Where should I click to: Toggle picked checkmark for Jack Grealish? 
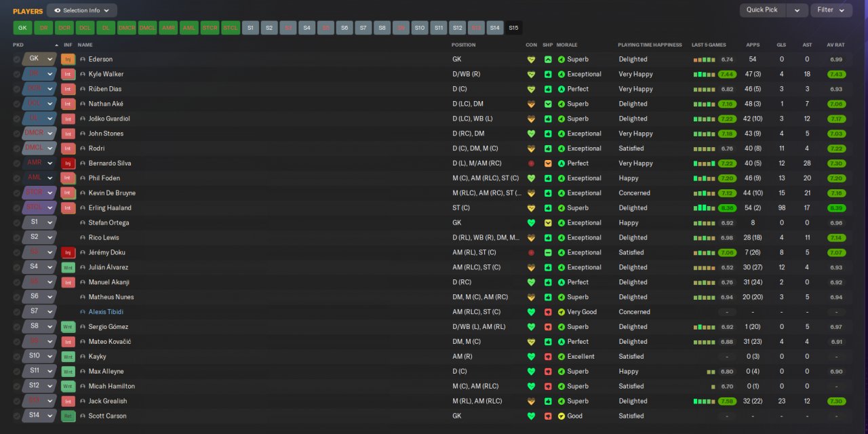(x=16, y=401)
